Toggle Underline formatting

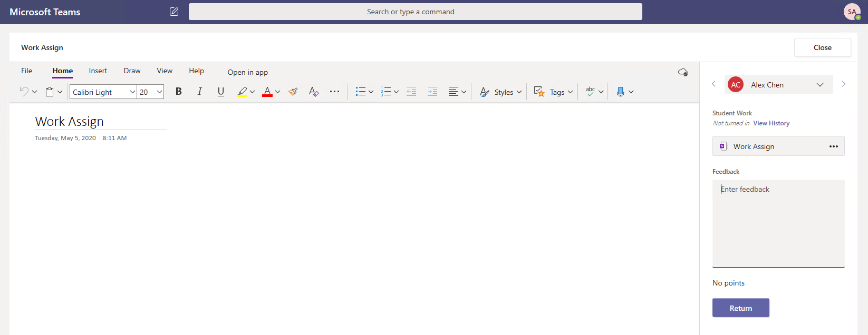coord(221,92)
